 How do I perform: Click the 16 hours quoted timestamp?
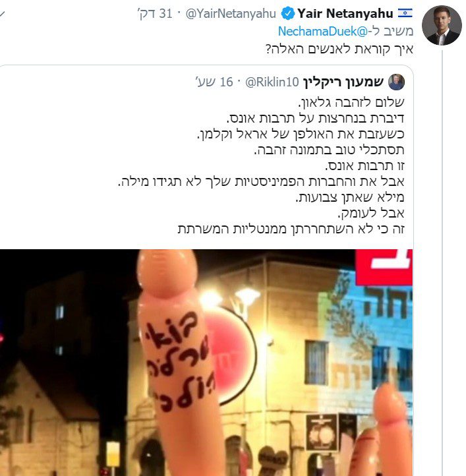[x=214, y=82]
